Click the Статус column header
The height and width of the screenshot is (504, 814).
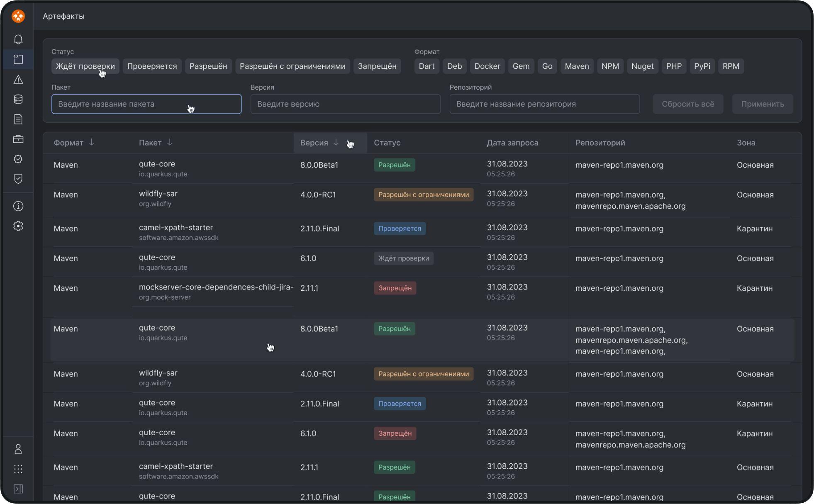point(387,143)
